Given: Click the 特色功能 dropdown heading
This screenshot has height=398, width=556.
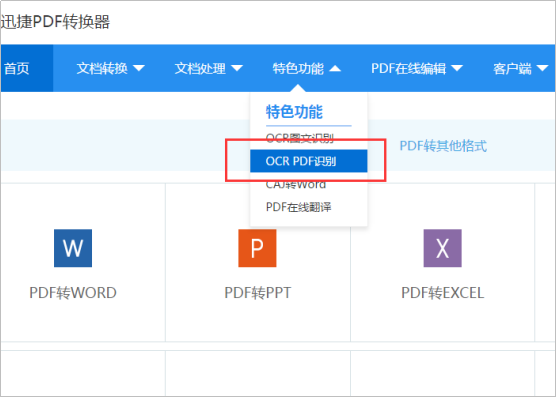Looking at the screenshot, I should point(294,112).
